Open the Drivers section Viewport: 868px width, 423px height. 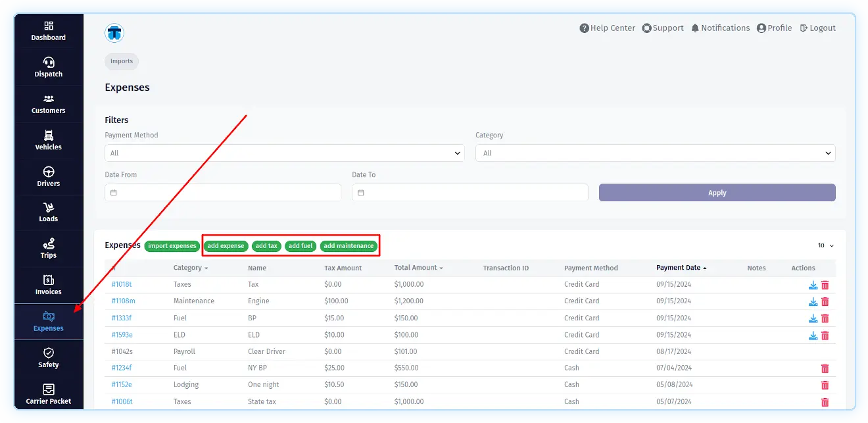pos(49,177)
